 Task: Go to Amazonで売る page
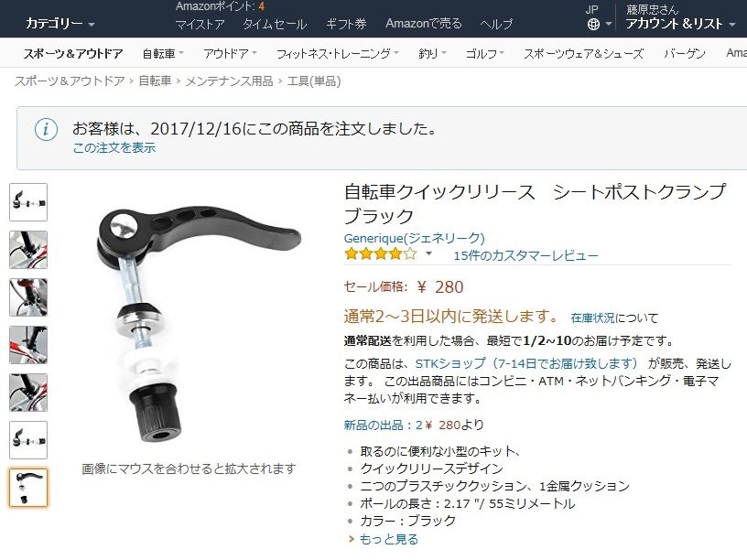point(424,24)
